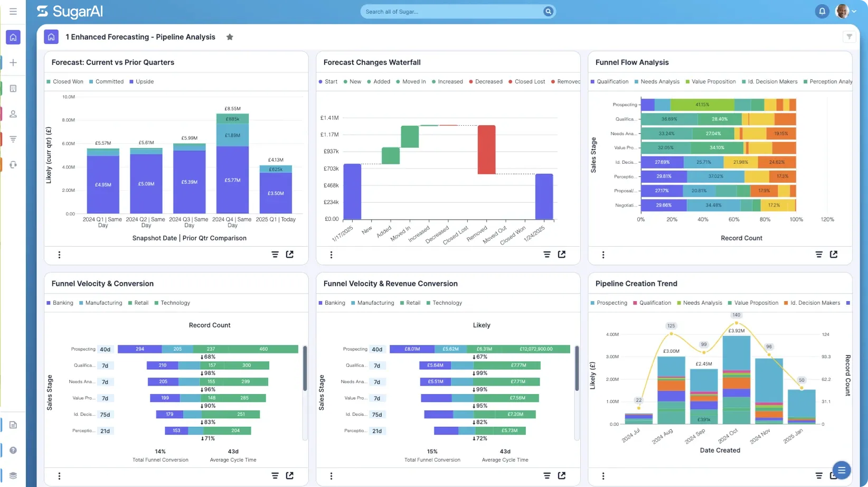
Task: Open the dashboard filter funnel icon
Action: [849, 36]
